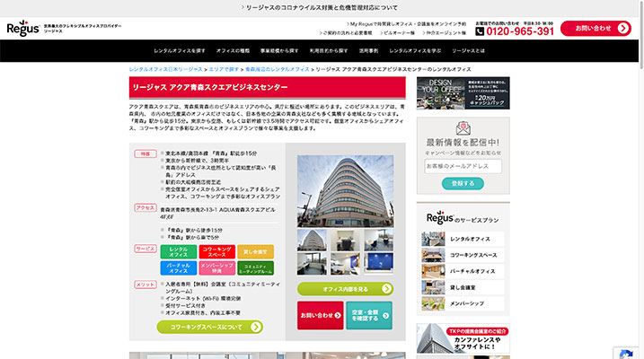Open コワーキングスペース in the service plan sidebar
Viewport: 644px width, 359px height.
(463, 255)
